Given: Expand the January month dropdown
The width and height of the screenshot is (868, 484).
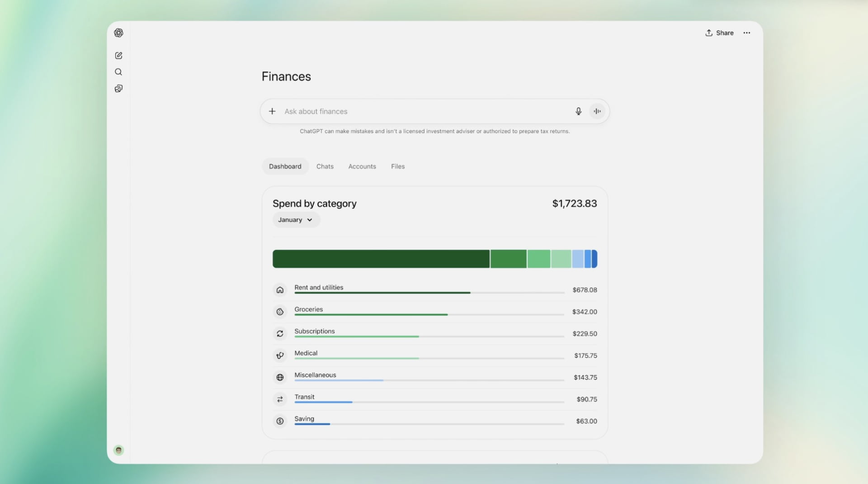Looking at the screenshot, I should [x=296, y=220].
